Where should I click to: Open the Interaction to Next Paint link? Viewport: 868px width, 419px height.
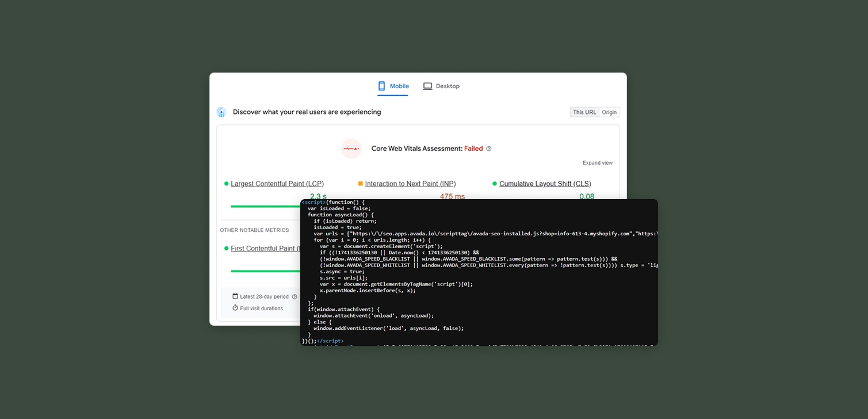click(408, 183)
